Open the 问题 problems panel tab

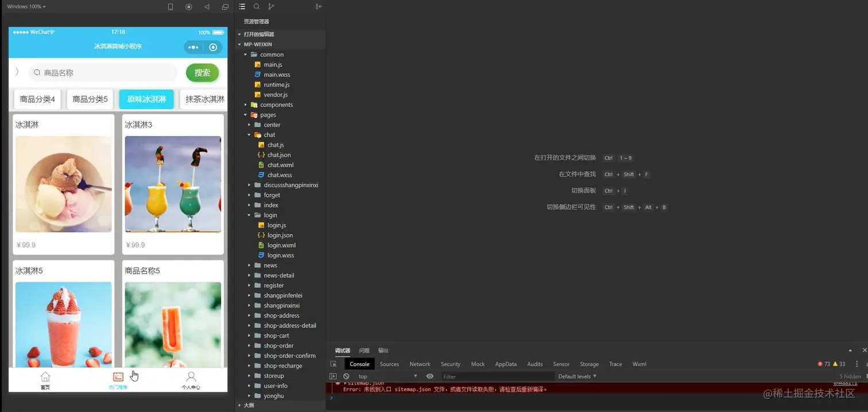[x=364, y=351]
